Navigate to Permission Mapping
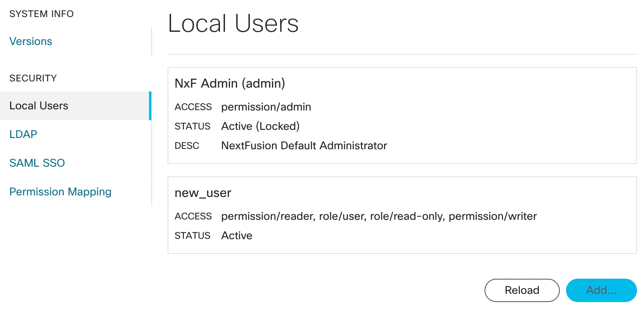This screenshot has height=321, width=644. coord(61,192)
